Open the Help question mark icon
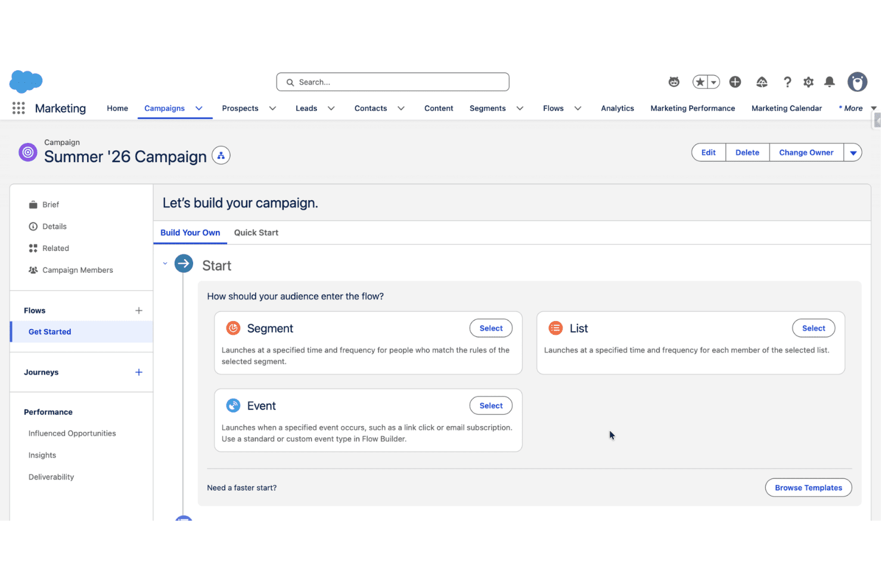Viewport: 882px width, 588px height. [787, 82]
